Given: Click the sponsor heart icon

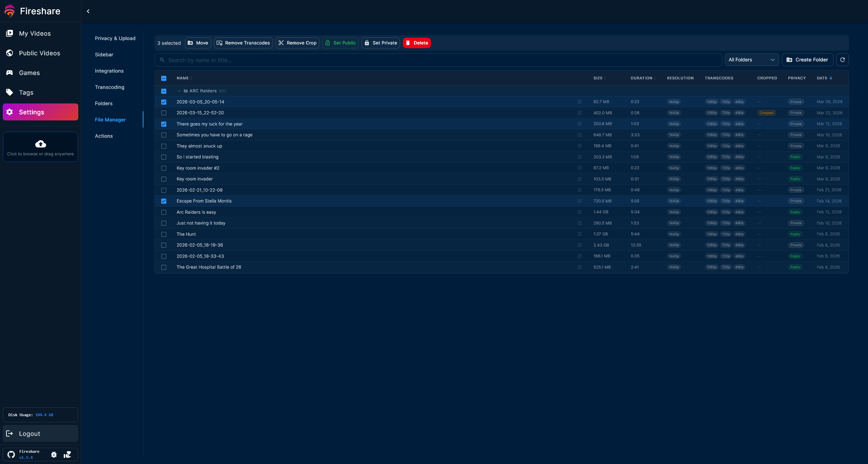Looking at the screenshot, I should pyautogui.click(x=67, y=455).
